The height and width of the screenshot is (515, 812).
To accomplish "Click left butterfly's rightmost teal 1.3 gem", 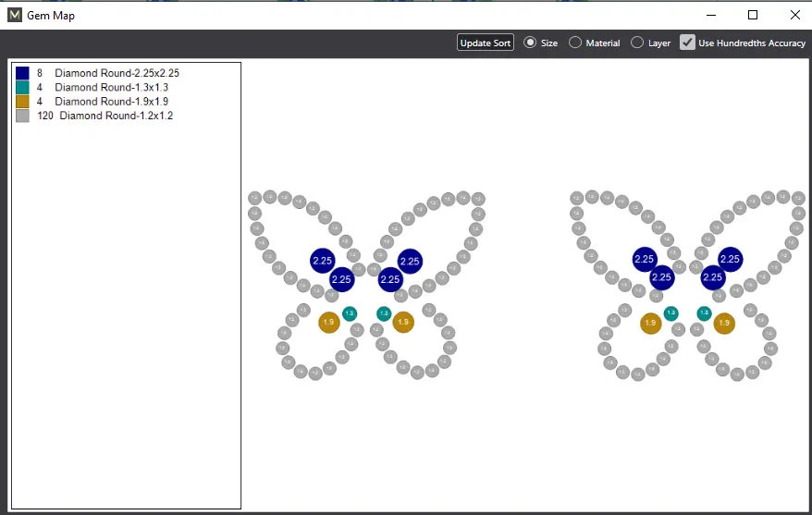I will 384,313.
